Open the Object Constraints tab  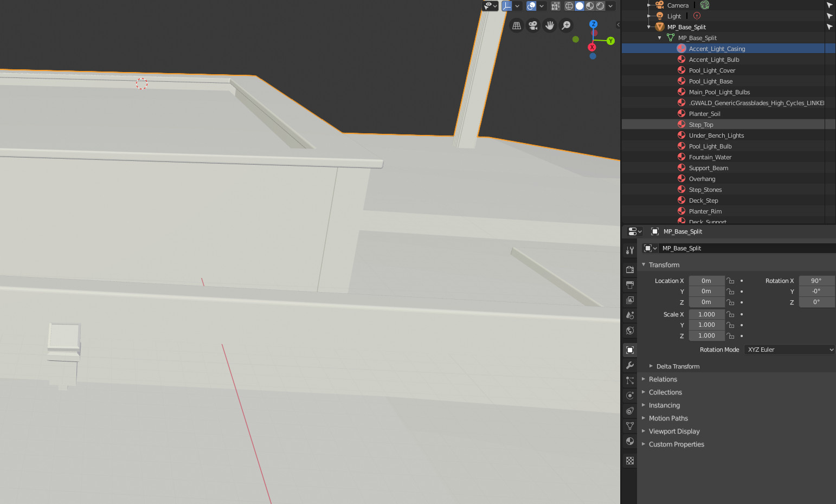[x=629, y=411]
